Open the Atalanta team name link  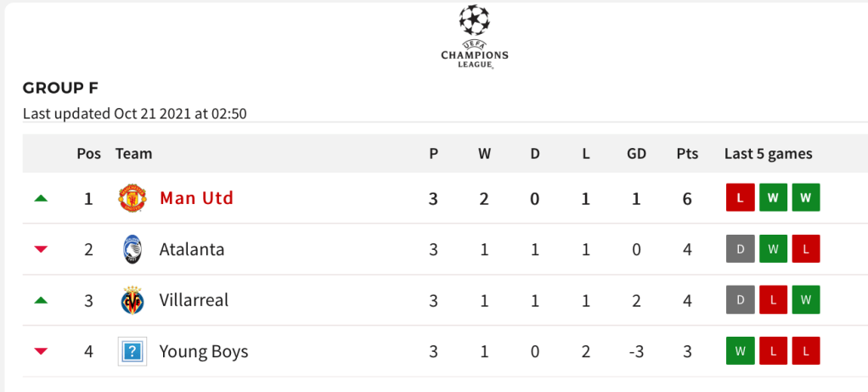tap(191, 249)
